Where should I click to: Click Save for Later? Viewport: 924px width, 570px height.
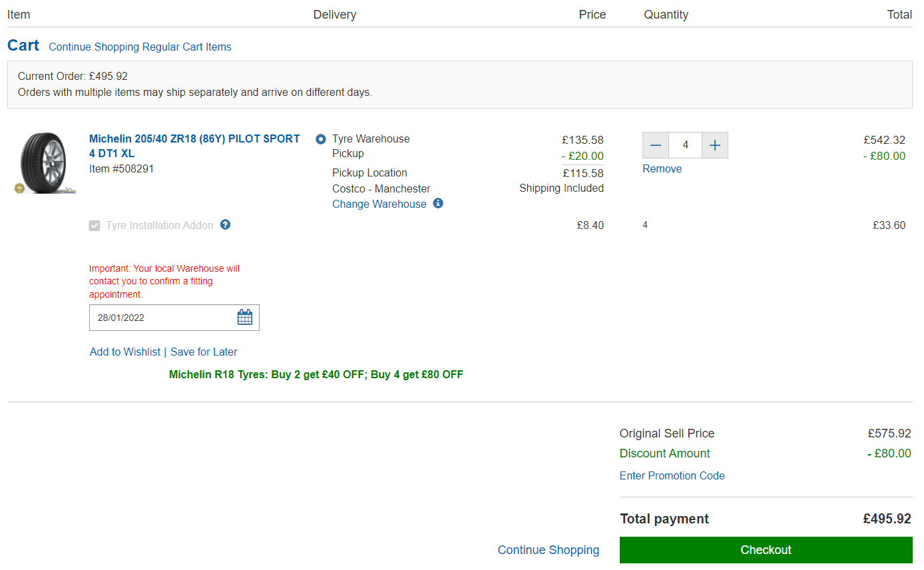[204, 352]
